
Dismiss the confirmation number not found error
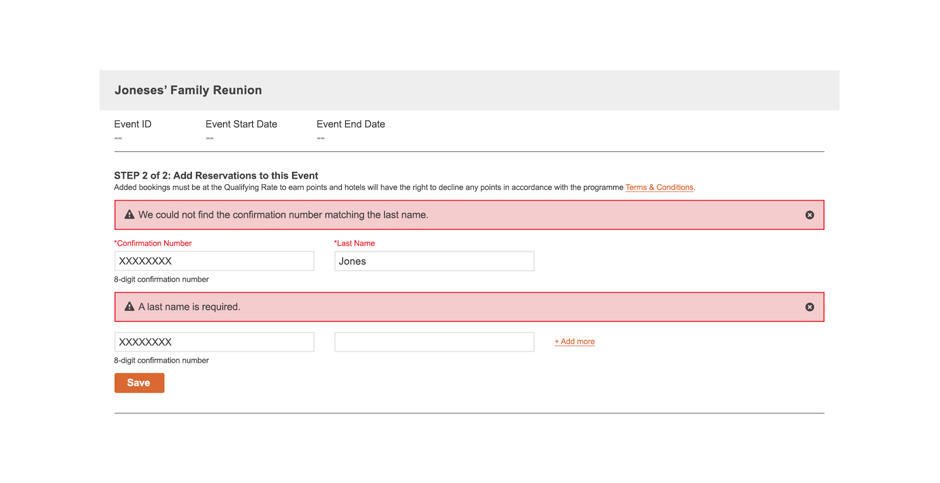(x=809, y=215)
